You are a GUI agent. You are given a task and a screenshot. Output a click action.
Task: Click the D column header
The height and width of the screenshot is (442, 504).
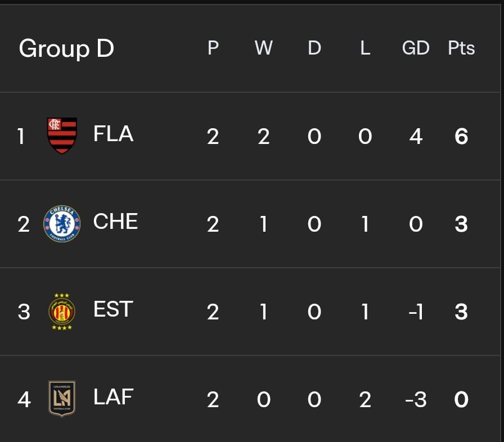coord(314,48)
